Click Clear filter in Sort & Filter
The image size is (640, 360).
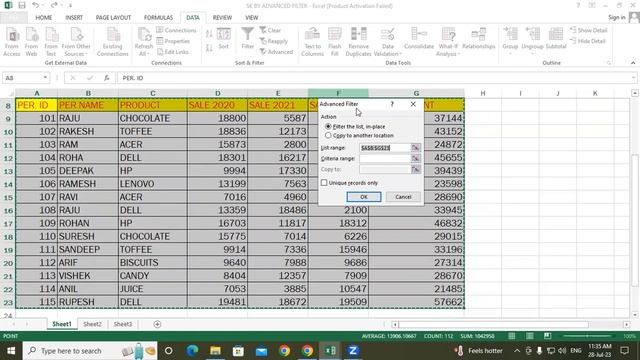click(270, 30)
